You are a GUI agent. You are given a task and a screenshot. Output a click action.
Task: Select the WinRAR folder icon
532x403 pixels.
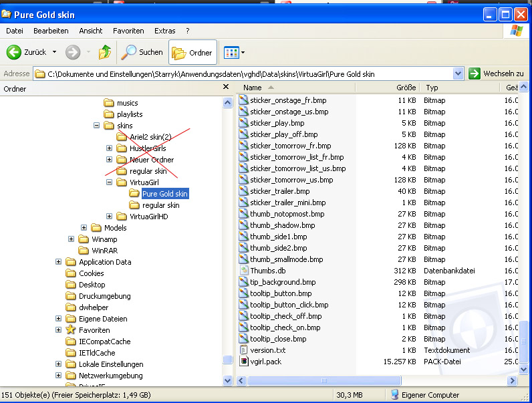84,251
